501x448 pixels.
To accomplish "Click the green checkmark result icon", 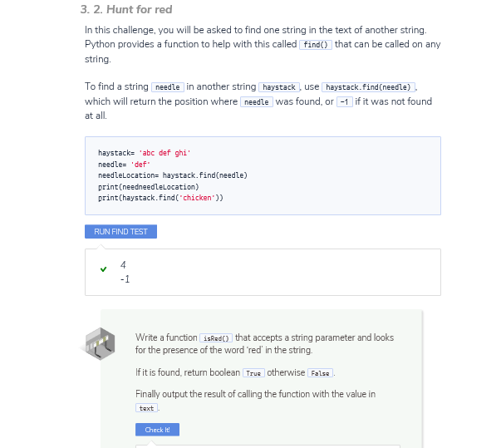I will [x=103, y=269].
